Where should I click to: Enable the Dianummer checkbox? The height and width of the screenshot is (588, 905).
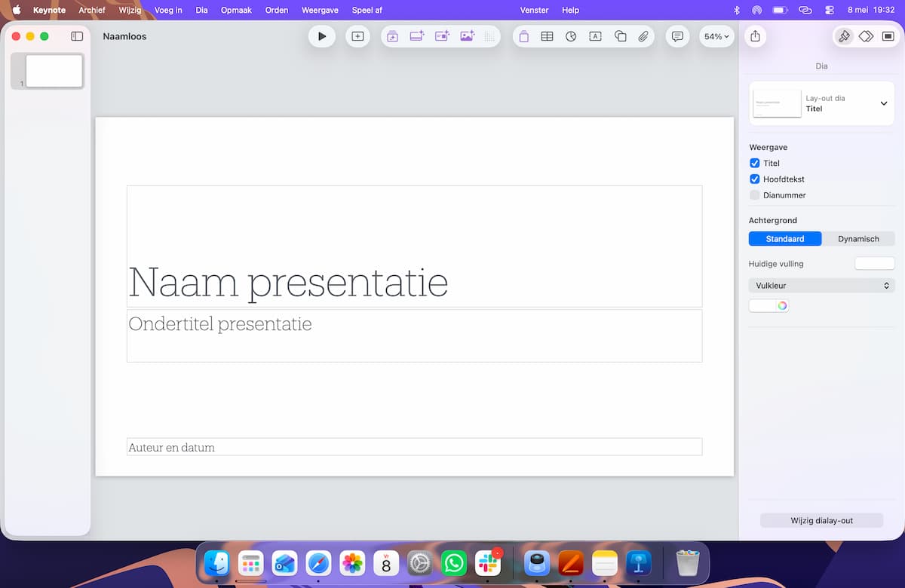[x=754, y=195]
